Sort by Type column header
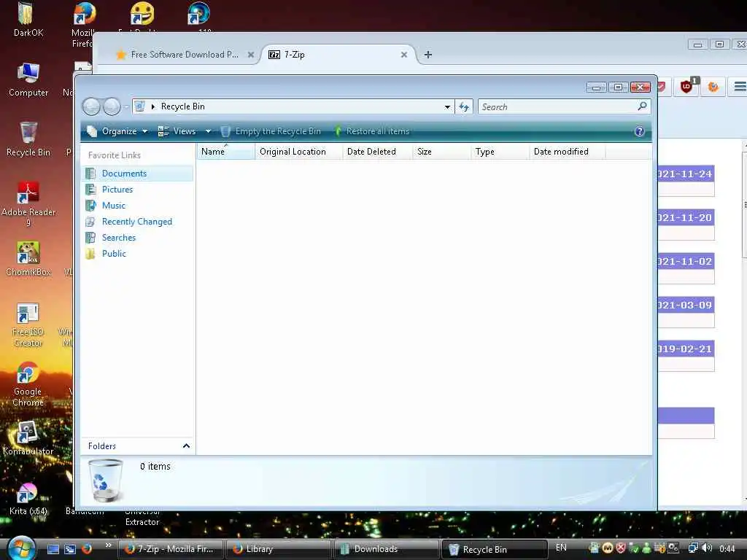747x560 pixels. (x=500, y=152)
